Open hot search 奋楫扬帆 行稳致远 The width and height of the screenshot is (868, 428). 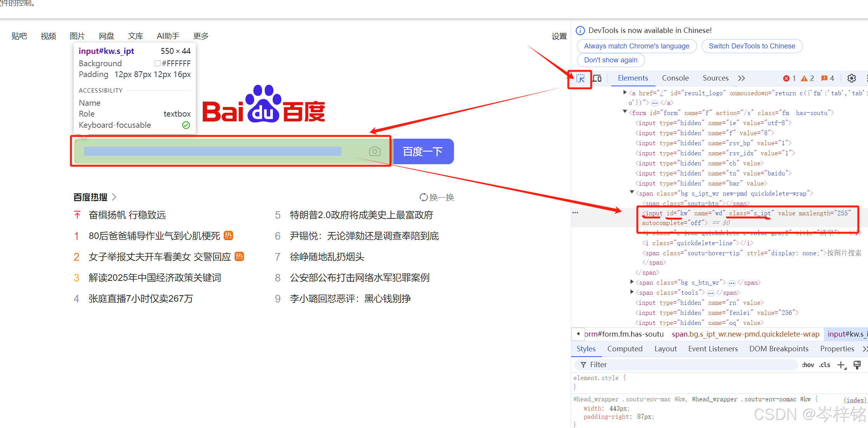pyautogui.click(x=127, y=215)
